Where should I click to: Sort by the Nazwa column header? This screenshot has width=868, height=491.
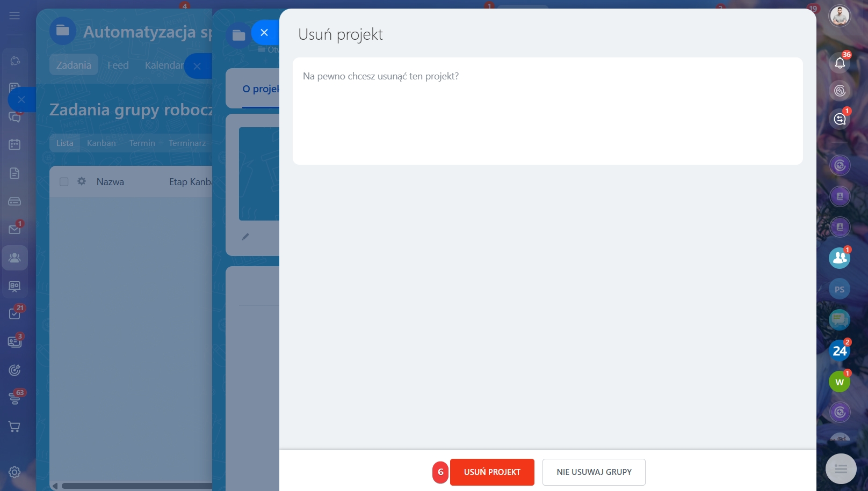click(110, 182)
